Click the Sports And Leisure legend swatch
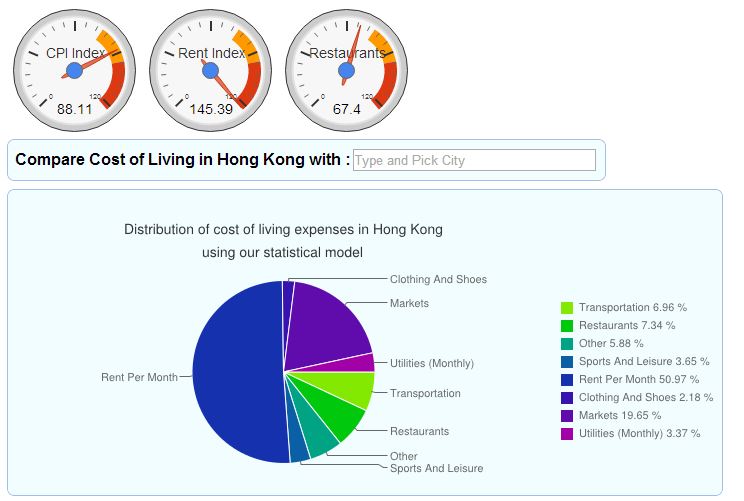The height and width of the screenshot is (501, 744). pyautogui.click(x=567, y=362)
